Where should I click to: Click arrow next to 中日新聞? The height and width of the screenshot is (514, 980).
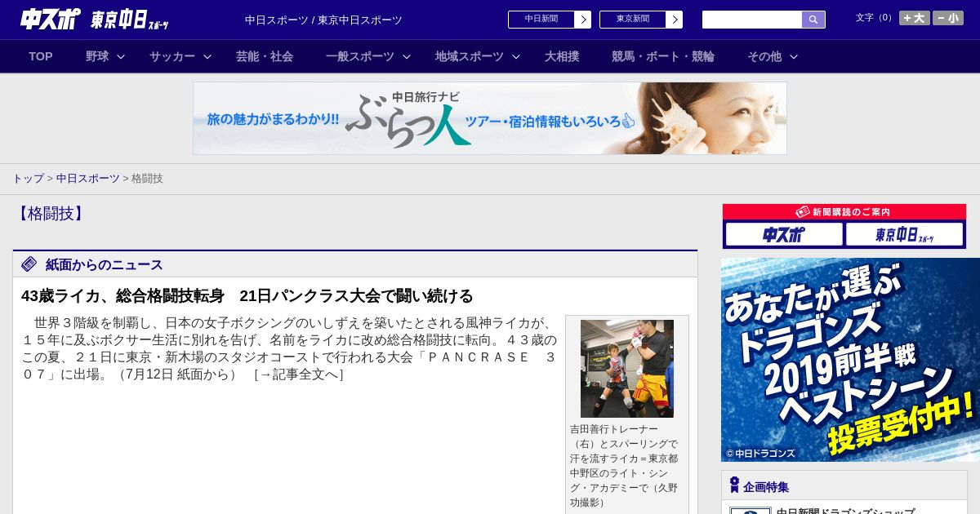[583, 20]
